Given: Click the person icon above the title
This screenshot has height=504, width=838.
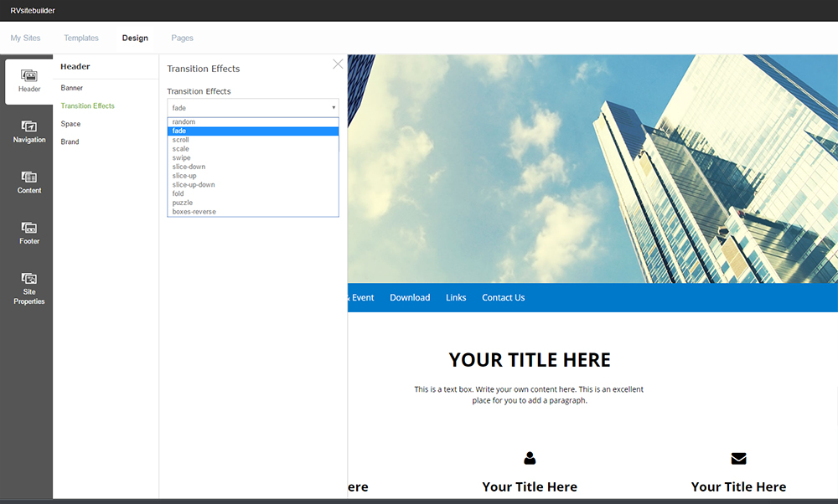Looking at the screenshot, I should coord(530,458).
